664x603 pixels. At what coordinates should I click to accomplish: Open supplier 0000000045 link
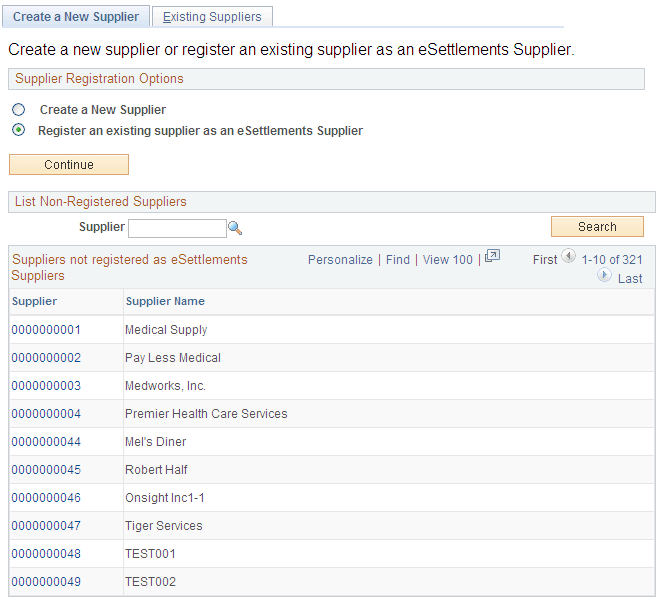point(46,470)
